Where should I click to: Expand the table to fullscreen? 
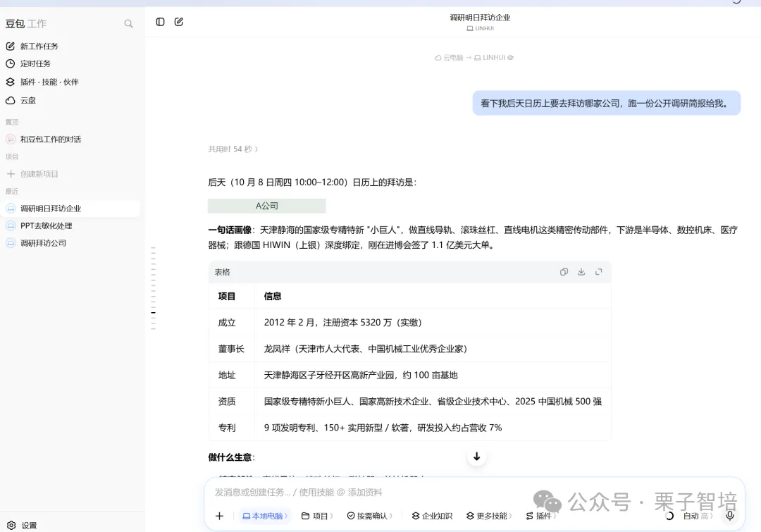pos(598,272)
